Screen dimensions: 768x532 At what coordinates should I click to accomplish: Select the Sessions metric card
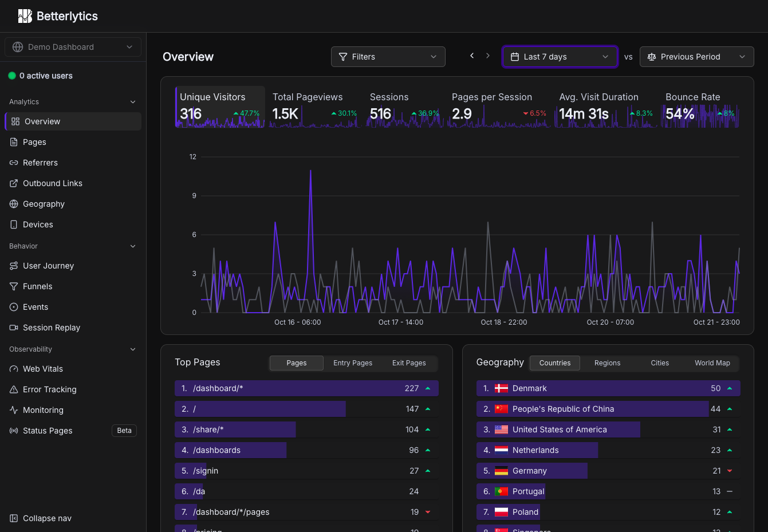click(404, 107)
